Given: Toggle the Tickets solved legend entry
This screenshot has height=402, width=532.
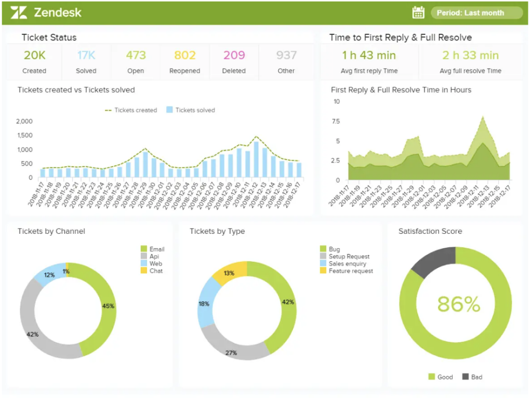Looking at the screenshot, I should pos(191,110).
